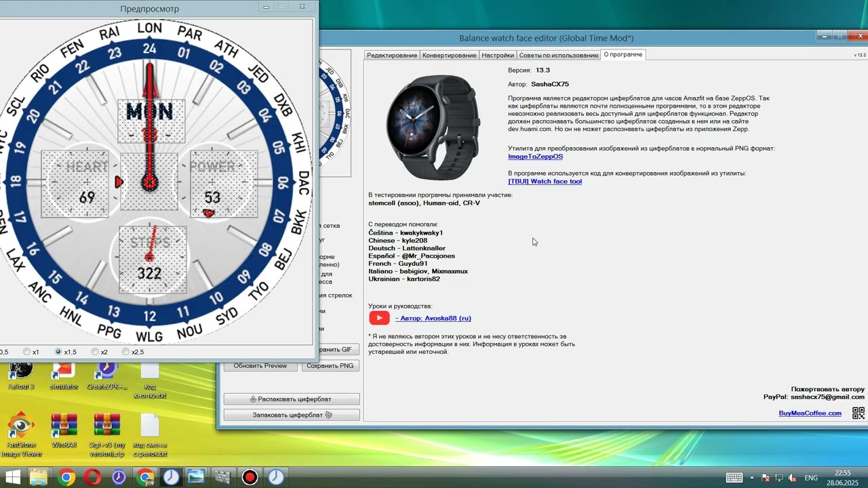Click the clock taskbar icon left of picture icon
868x488 pixels.
pyautogui.click(x=171, y=477)
